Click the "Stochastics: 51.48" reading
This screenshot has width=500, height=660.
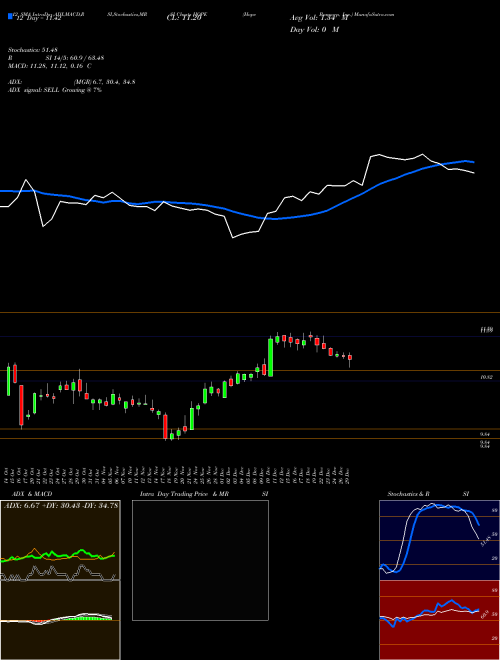pos(32,50)
